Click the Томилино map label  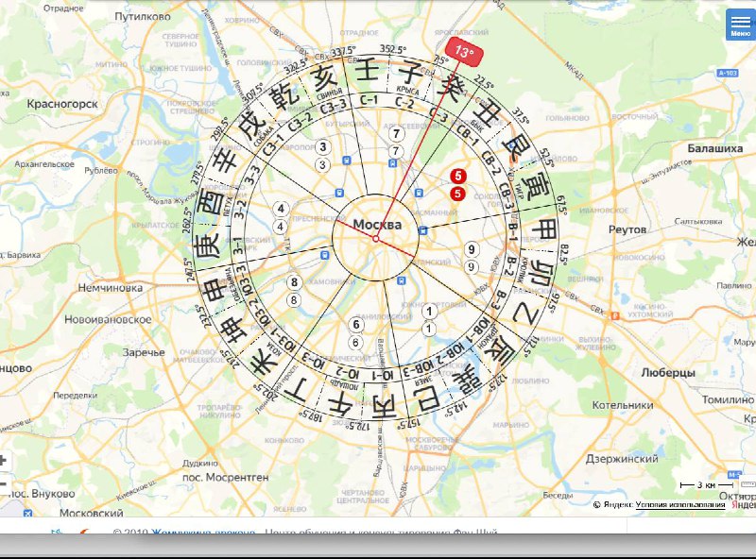tap(728, 399)
